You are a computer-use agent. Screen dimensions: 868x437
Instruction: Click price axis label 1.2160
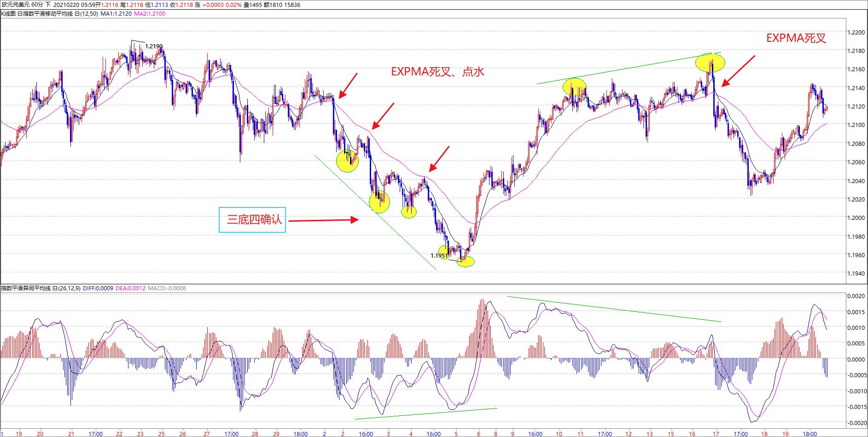(856, 69)
